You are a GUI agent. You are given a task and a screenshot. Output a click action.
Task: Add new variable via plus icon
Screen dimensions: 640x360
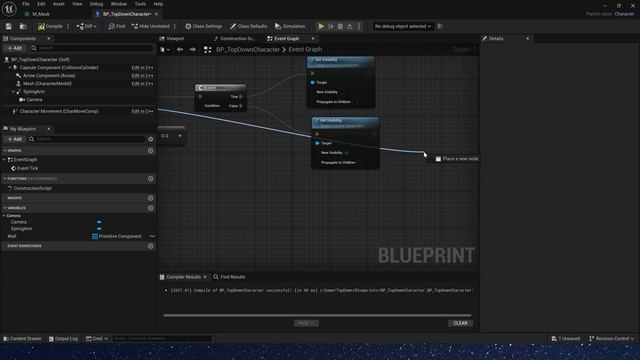click(151, 208)
